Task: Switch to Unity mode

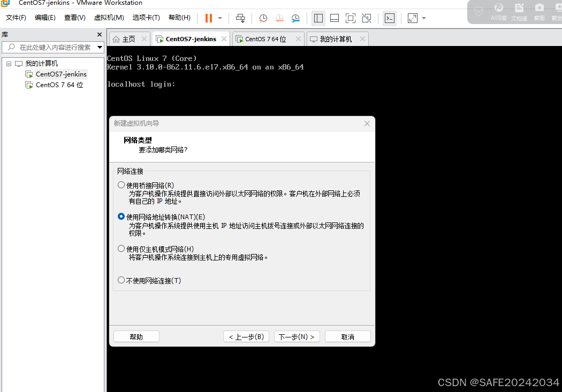Action: [367, 18]
